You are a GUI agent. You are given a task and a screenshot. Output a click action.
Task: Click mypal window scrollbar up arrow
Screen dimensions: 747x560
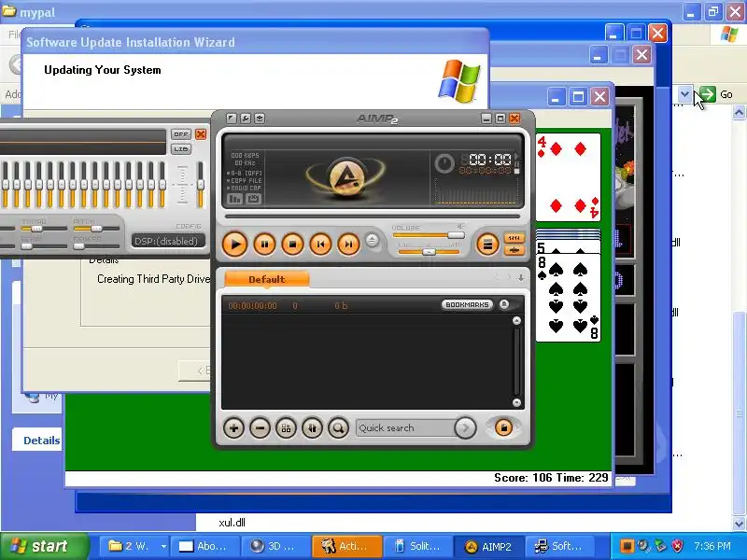(739, 112)
